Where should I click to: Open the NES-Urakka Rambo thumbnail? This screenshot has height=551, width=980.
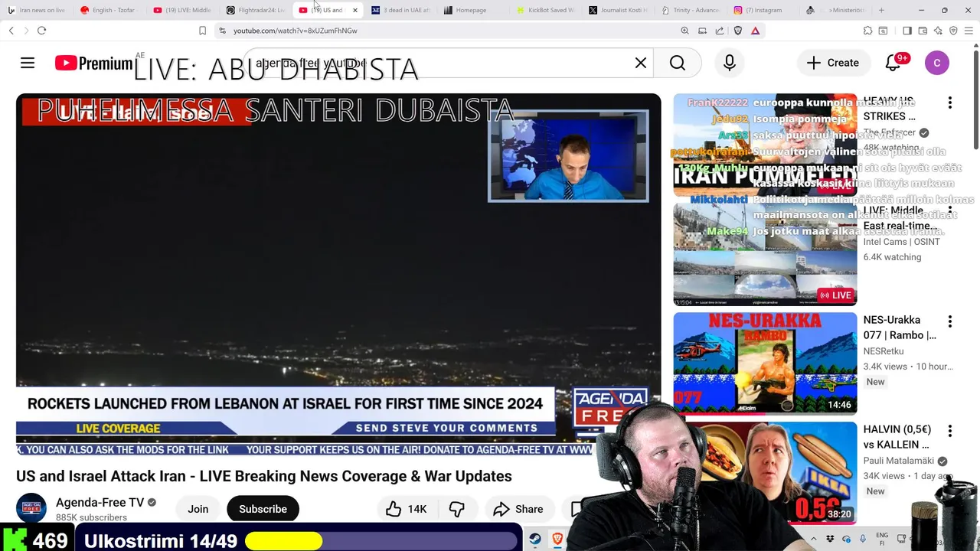coord(765,364)
